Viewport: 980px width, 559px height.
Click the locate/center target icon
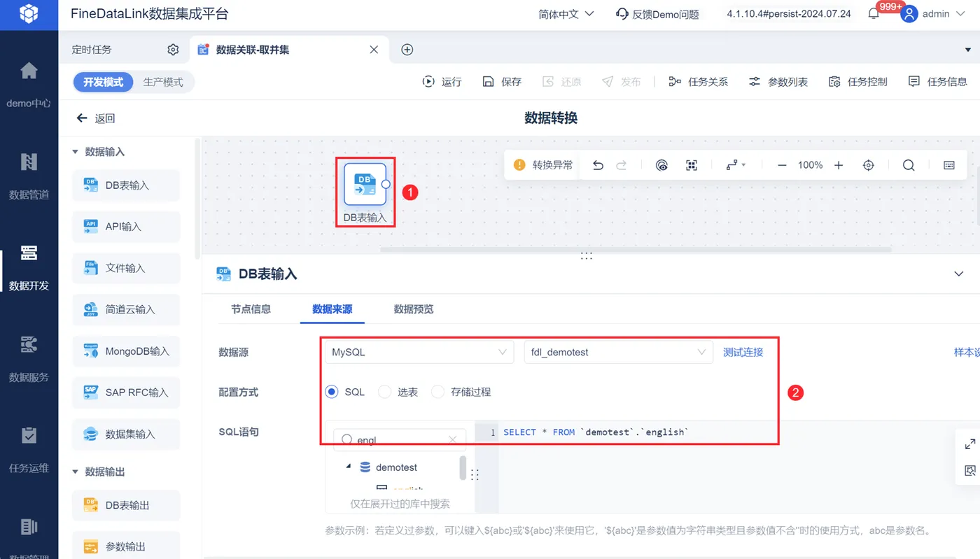coord(869,165)
